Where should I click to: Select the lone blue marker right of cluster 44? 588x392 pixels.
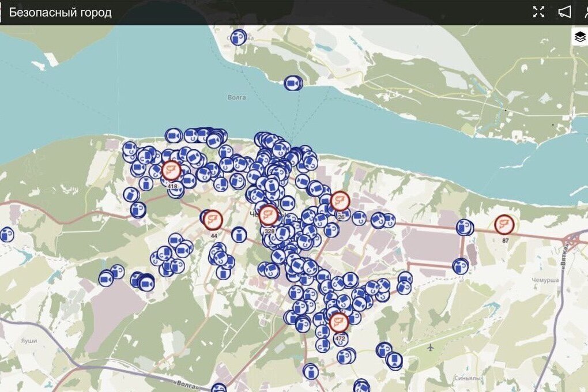tap(239, 235)
